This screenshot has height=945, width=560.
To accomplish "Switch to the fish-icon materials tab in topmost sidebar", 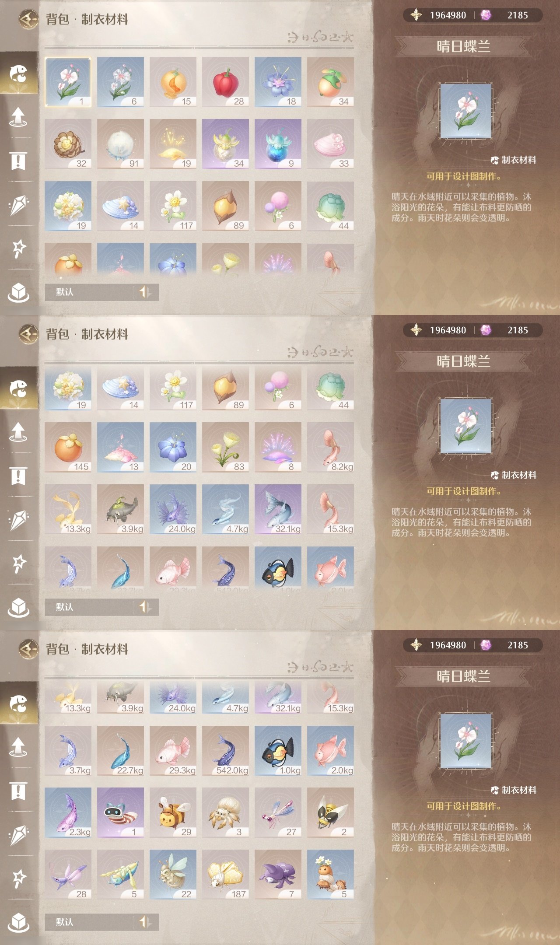I will (18, 73).
